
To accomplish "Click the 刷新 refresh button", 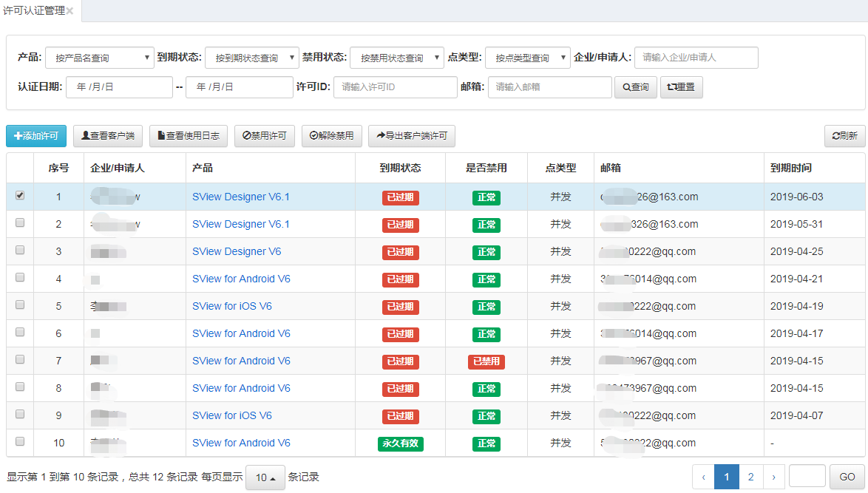I will 845,135.
